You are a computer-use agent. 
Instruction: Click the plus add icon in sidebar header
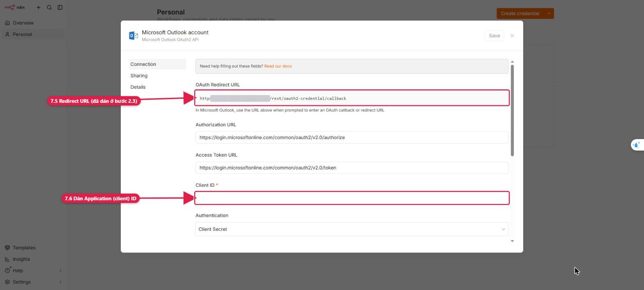coord(38,7)
